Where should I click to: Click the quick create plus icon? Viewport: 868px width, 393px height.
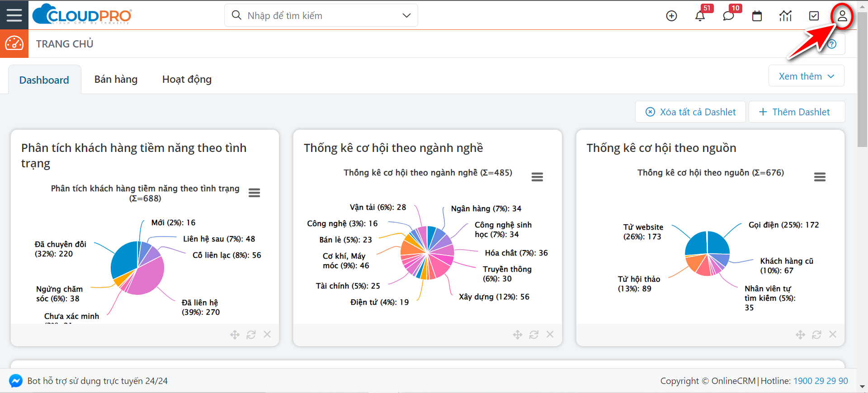[x=671, y=16]
